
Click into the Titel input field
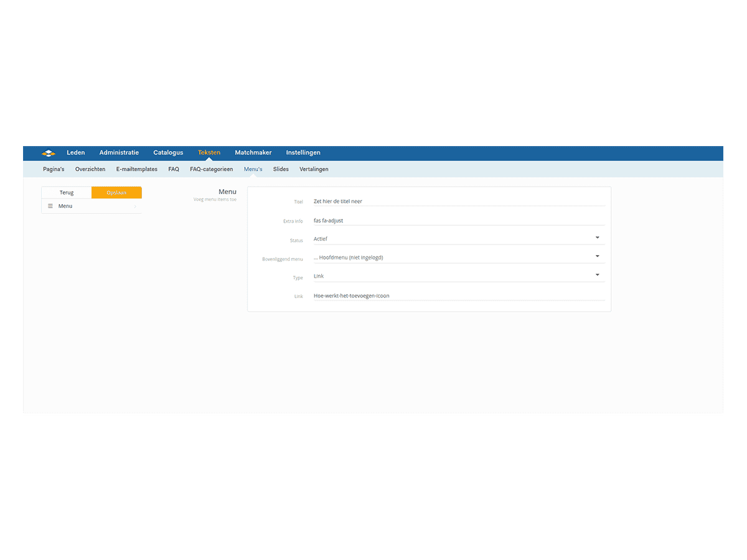(459, 202)
